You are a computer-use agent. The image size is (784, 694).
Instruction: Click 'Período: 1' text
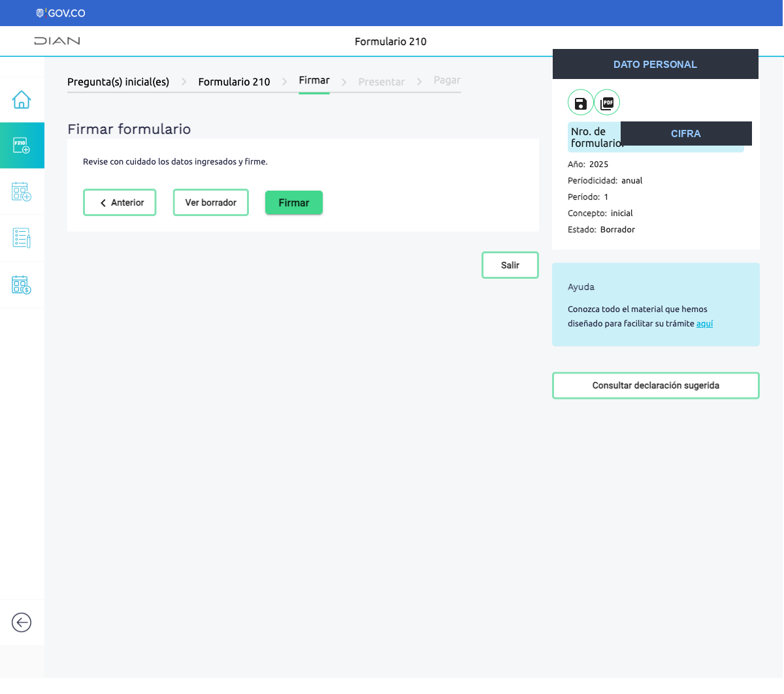point(588,197)
